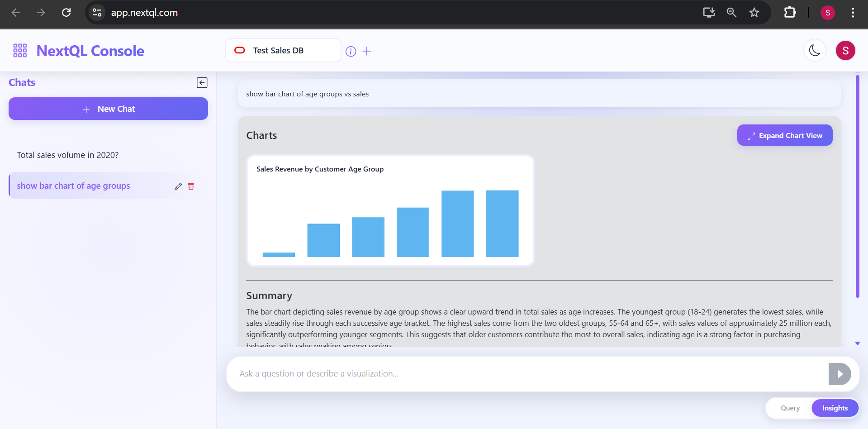Toggle dark mode with the moon icon

[815, 50]
